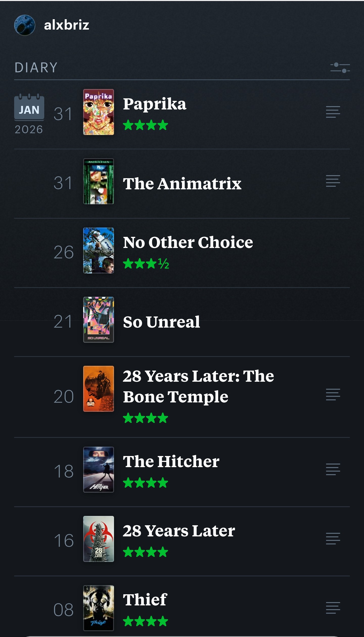364x637 pixels.
Task: Tap the alxbriz profile avatar
Action: (x=25, y=25)
